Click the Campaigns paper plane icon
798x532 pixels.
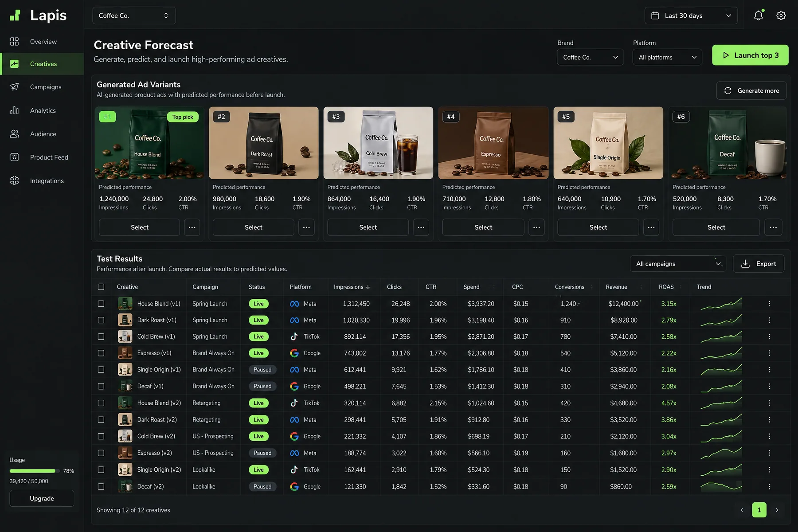15,87
